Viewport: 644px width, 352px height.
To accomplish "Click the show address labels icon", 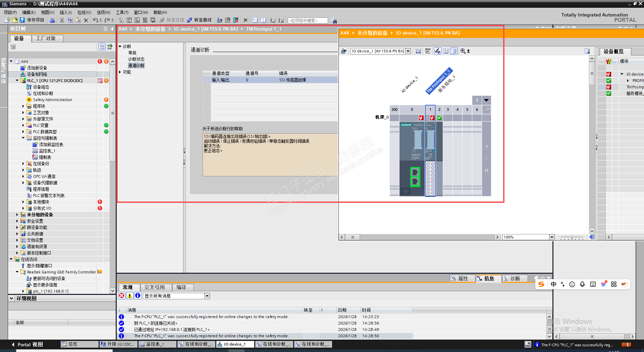I will 428,51.
